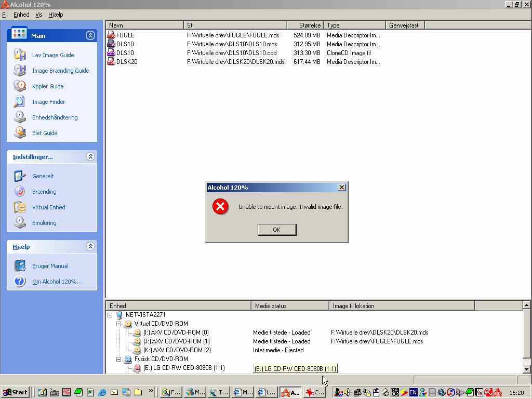Open the Enhed menu
This screenshot has width=532, height=399.
click(21, 15)
